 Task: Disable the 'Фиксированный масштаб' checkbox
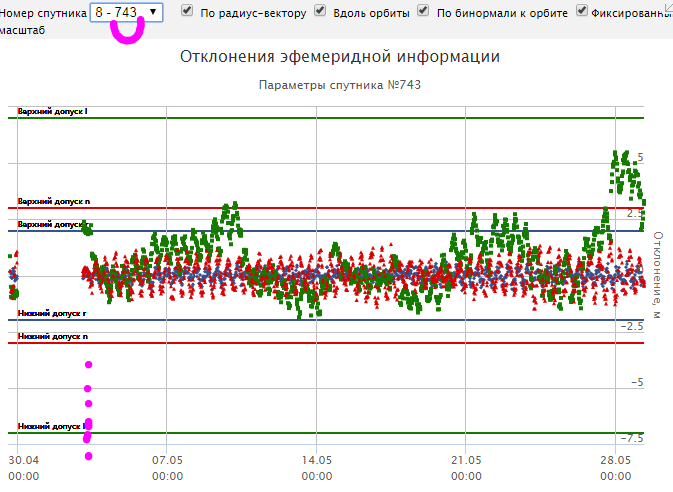click(x=581, y=11)
